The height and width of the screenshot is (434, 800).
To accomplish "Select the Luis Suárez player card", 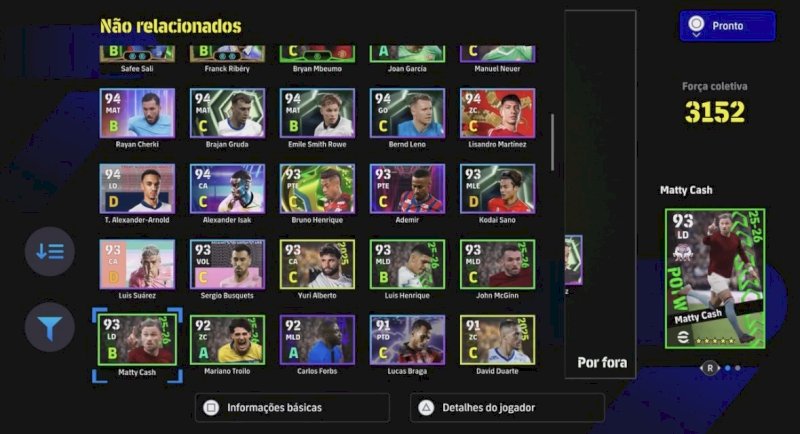I will (x=137, y=264).
